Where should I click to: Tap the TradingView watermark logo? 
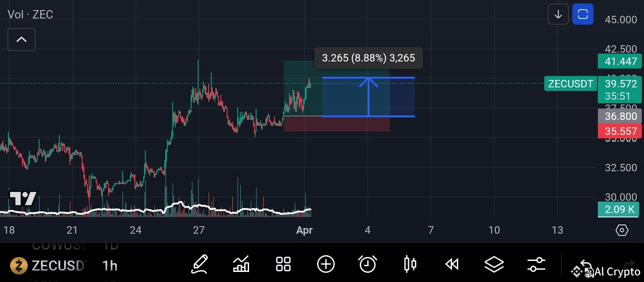point(22,199)
